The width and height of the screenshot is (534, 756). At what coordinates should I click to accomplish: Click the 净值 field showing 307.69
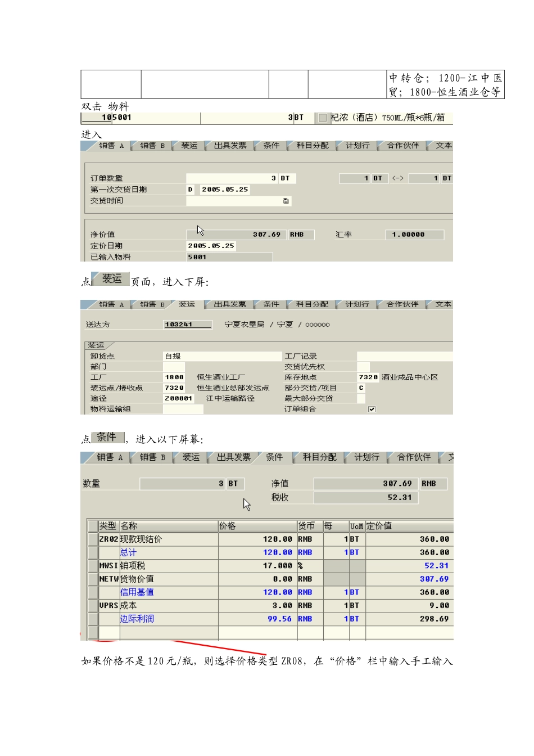coord(365,484)
